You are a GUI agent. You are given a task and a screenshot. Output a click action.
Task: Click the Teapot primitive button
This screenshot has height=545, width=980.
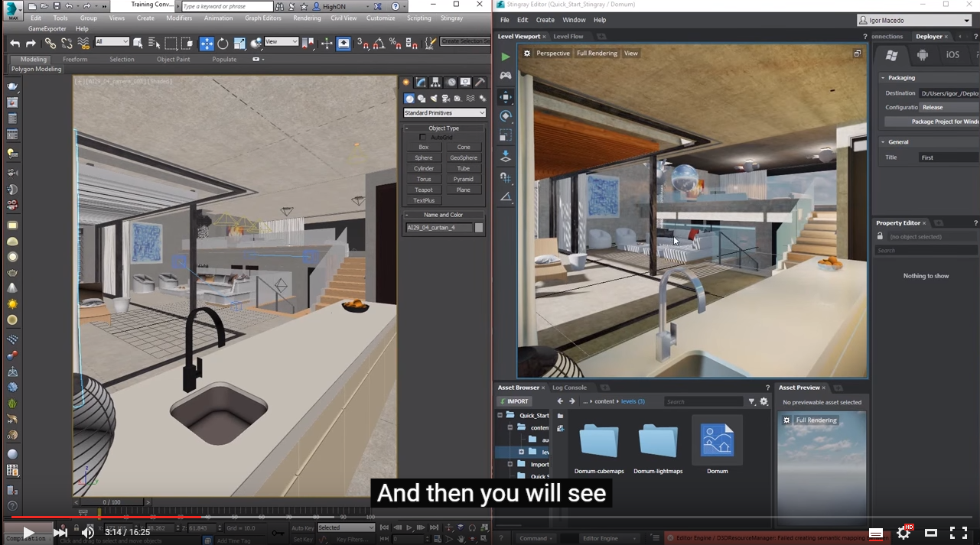pyautogui.click(x=423, y=190)
